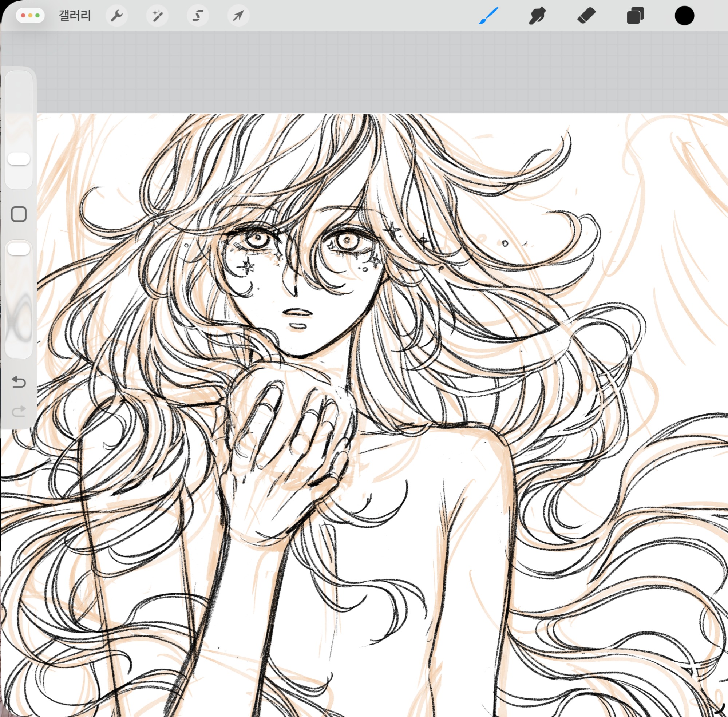Activate the Transform arrow tool
Image resolution: width=728 pixels, height=717 pixels.
click(x=238, y=15)
